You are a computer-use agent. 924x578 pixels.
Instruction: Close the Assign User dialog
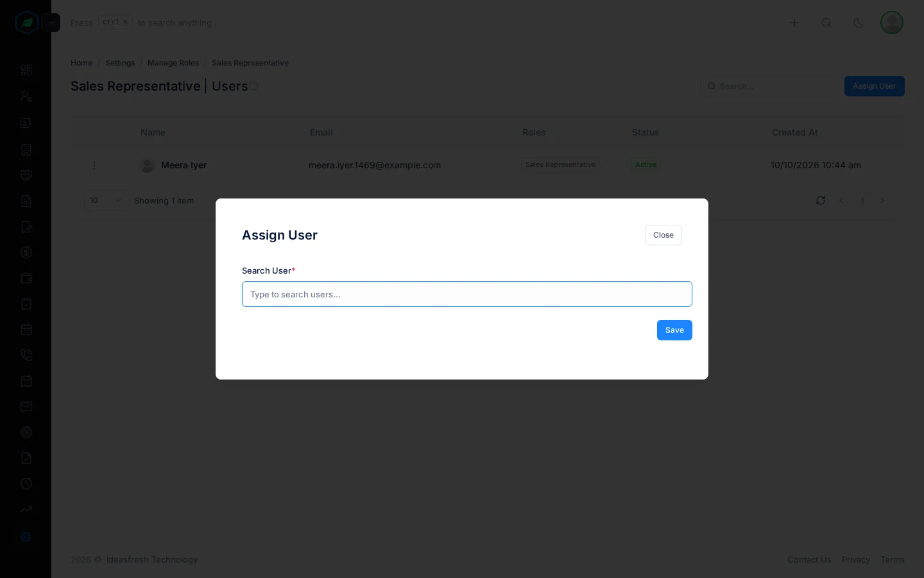(x=663, y=235)
